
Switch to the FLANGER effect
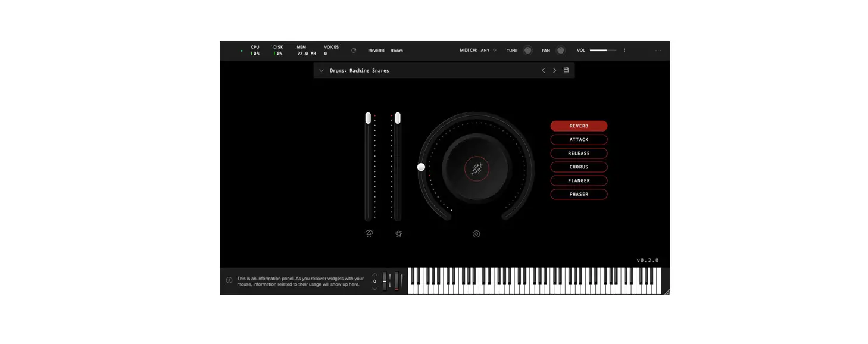[579, 180]
